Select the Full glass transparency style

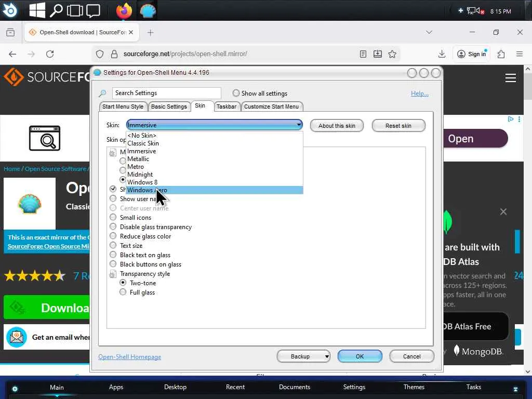pos(123,292)
